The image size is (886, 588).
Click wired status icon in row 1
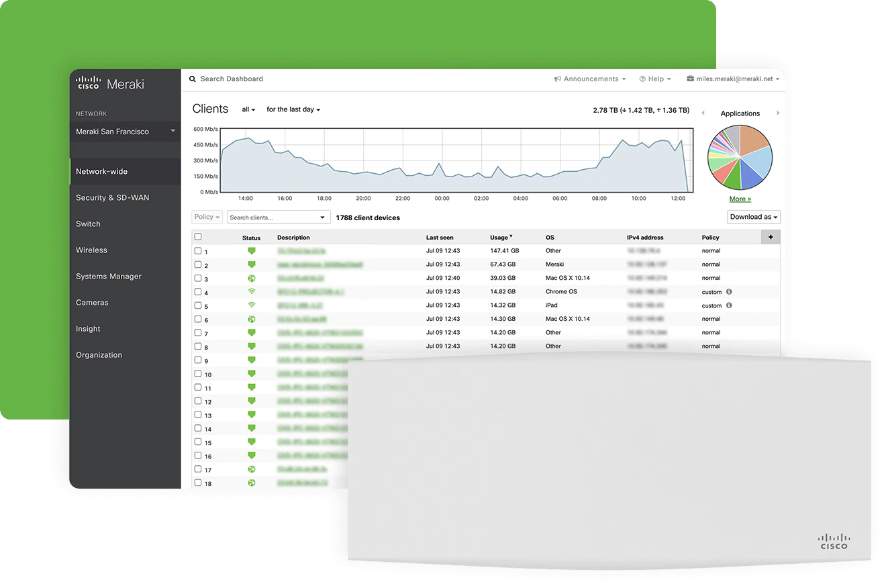(252, 251)
